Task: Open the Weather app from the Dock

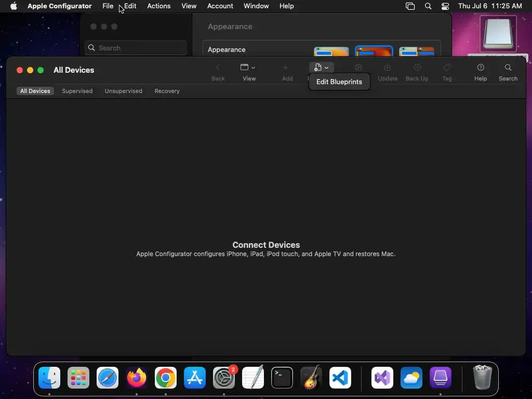Action: (411, 378)
